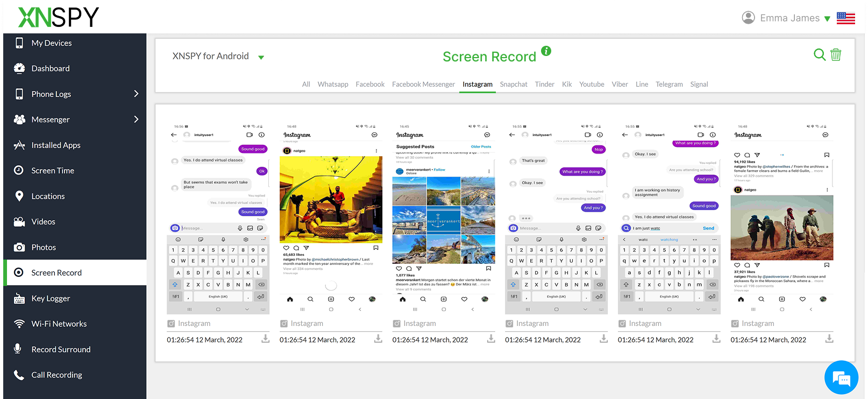Open My Devices in sidebar
This screenshot has height=399, width=868.
pos(75,43)
